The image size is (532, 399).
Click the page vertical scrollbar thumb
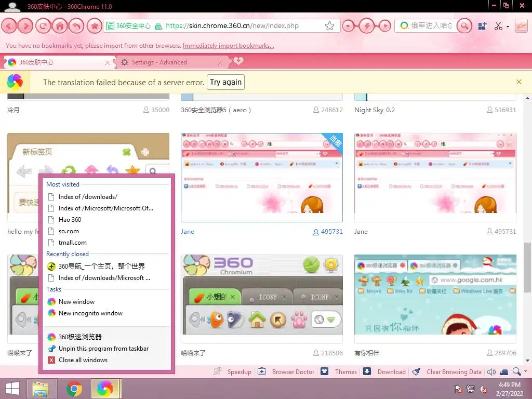527,267
